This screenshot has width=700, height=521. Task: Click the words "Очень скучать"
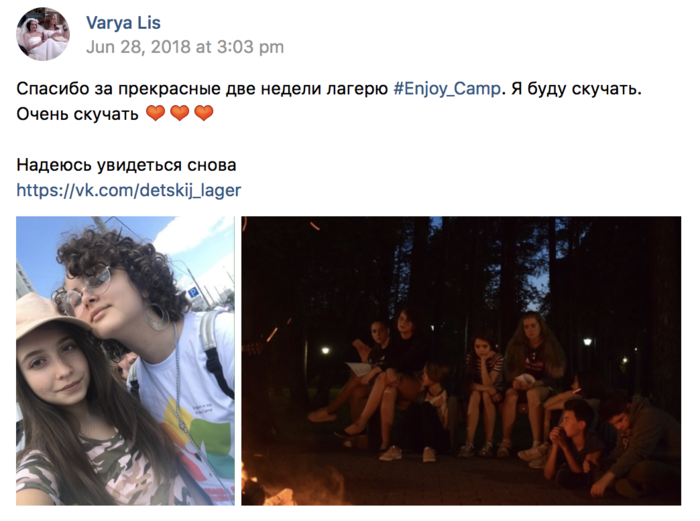point(78,114)
